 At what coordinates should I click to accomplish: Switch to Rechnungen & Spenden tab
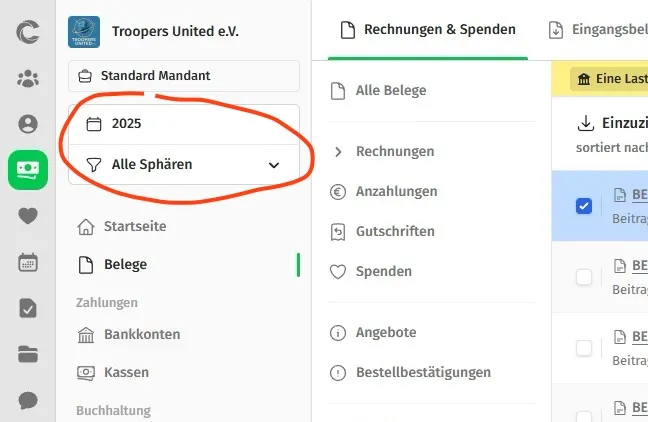click(x=428, y=29)
